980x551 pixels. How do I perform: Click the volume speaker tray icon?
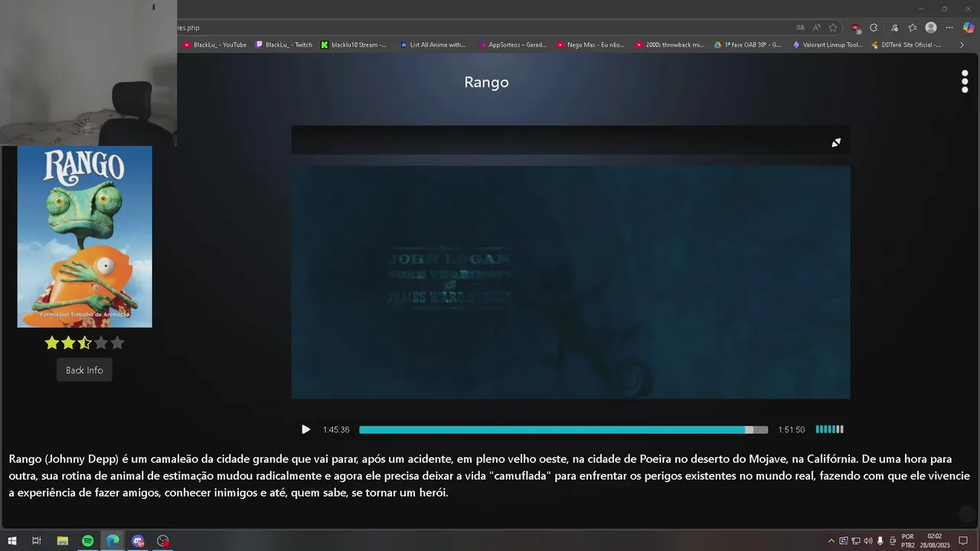tap(868, 541)
